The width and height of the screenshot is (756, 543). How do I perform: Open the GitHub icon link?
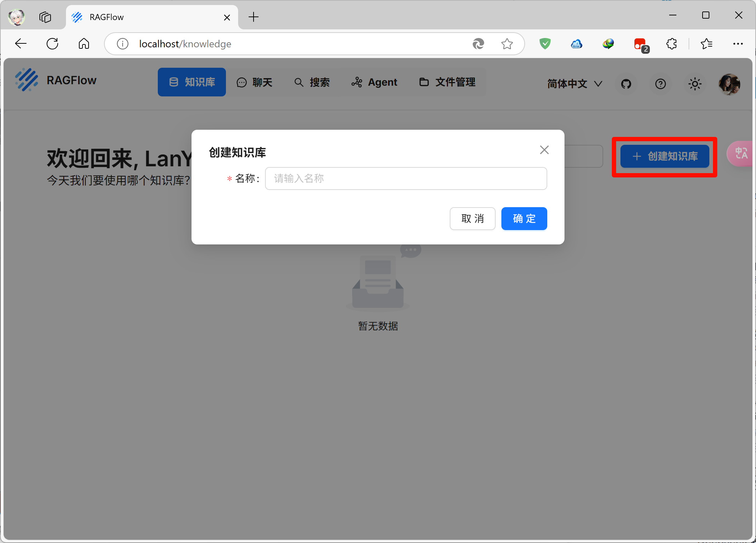(626, 84)
